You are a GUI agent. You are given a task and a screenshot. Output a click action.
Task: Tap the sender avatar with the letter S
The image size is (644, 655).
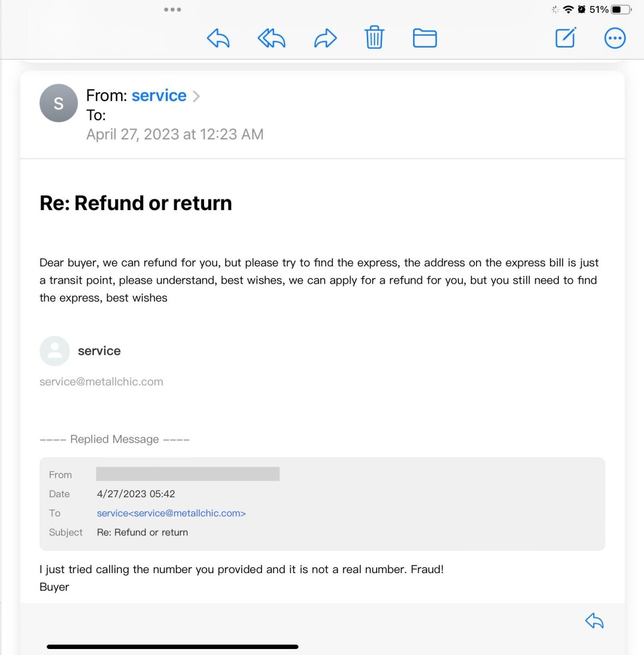58,103
